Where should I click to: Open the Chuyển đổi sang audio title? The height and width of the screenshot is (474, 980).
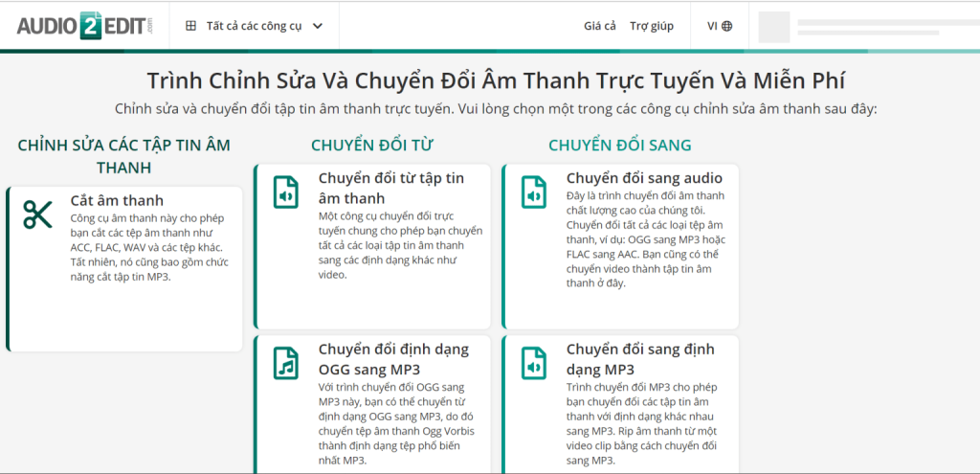(x=644, y=178)
